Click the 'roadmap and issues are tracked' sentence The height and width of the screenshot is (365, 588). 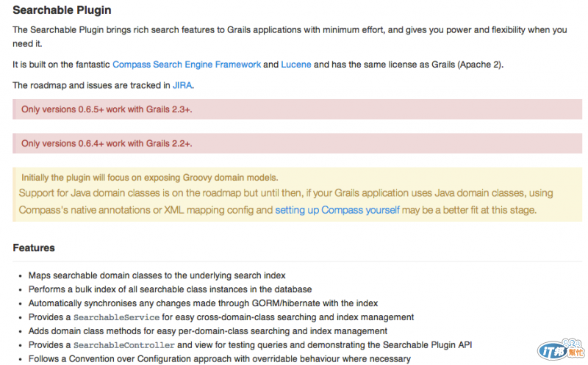[x=103, y=85]
